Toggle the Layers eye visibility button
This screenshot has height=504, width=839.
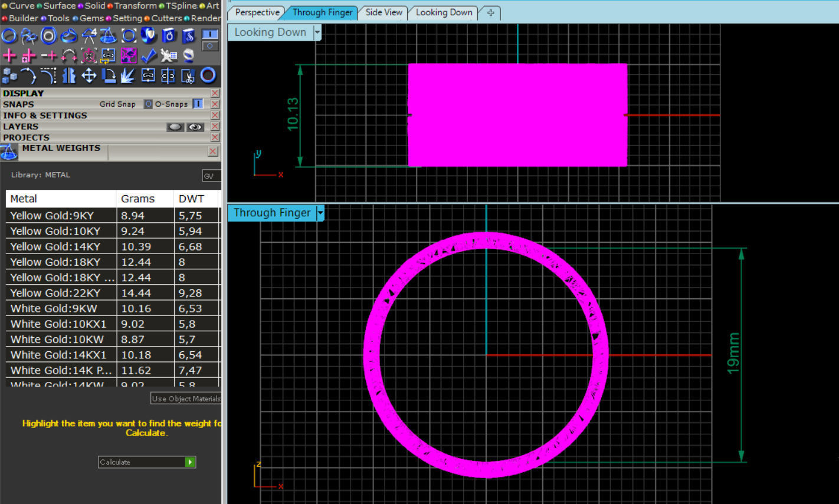click(x=195, y=127)
